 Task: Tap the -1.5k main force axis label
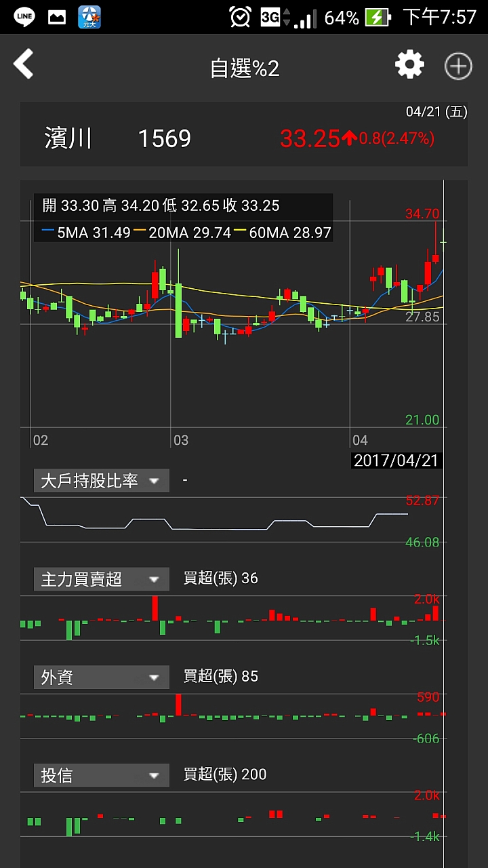coord(425,640)
